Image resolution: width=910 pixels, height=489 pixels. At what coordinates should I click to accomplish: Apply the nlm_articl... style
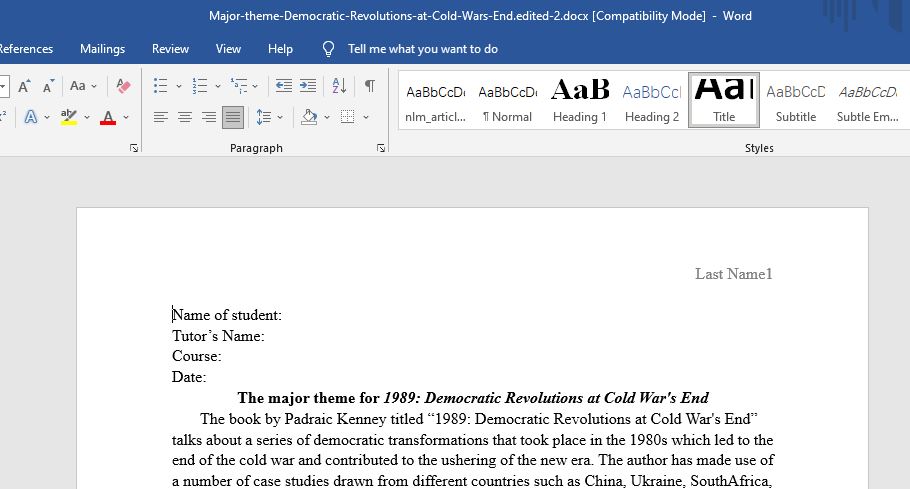point(435,100)
